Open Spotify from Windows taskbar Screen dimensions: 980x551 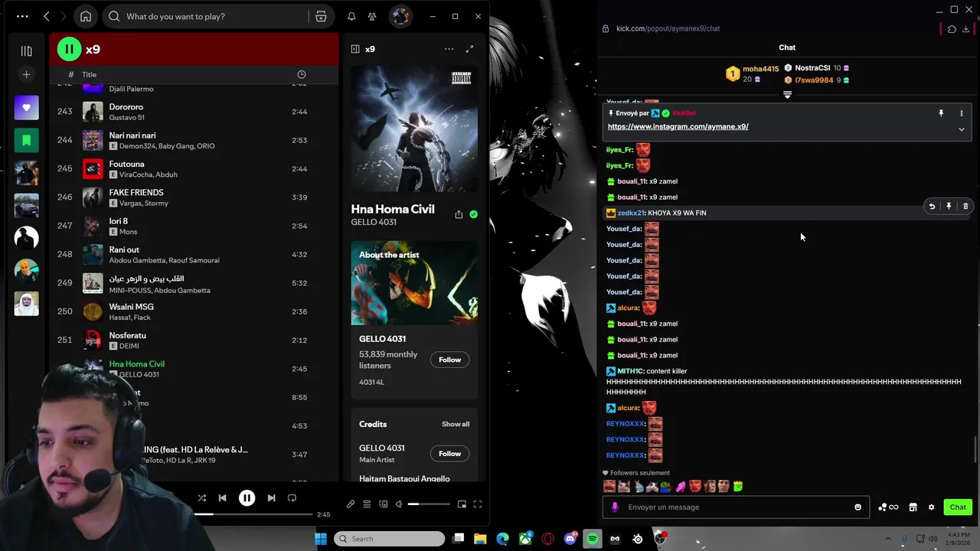[593, 539]
